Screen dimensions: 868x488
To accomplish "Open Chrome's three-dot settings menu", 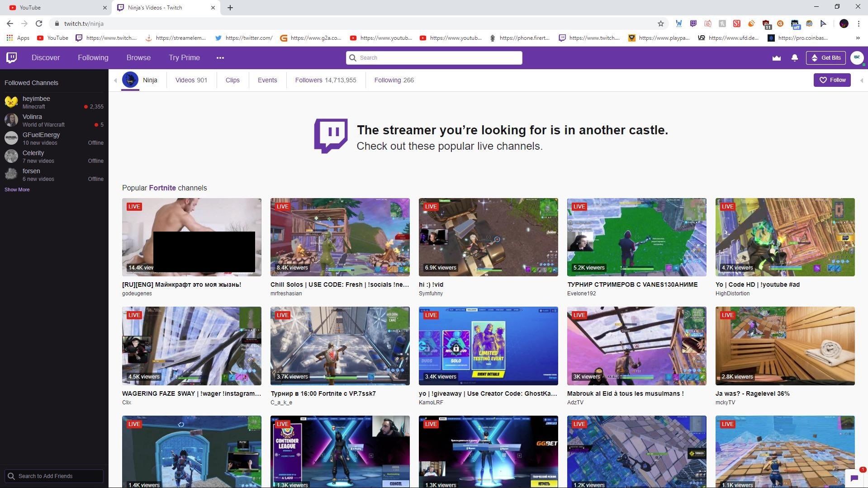I will coord(858,24).
